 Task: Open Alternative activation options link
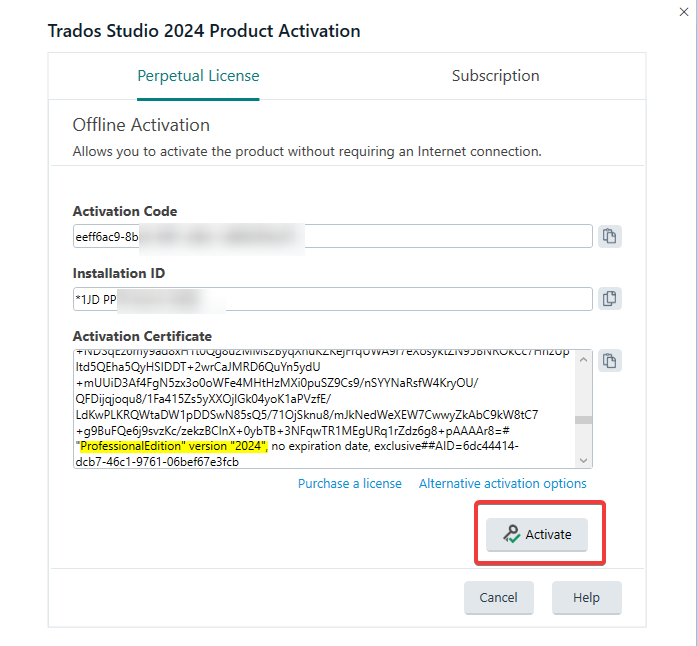coord(503,484)
